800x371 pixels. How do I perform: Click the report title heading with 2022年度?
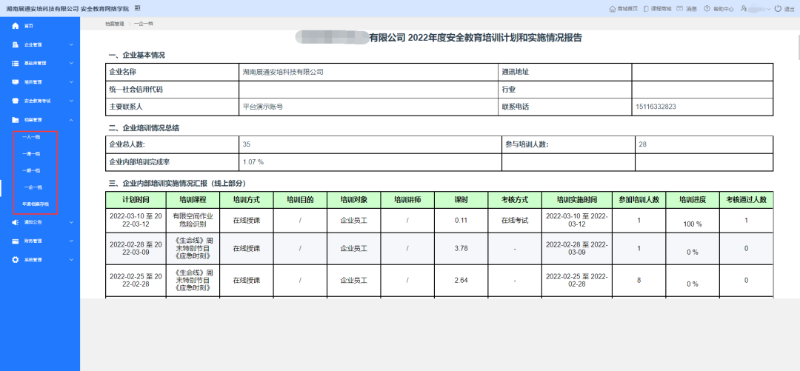438,38
